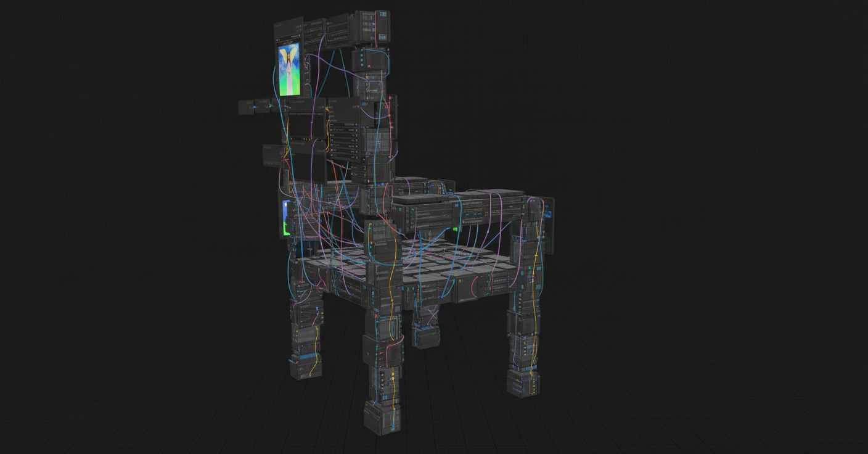Click the blue and green image panel
868x454 pixels.
pyautogui.click(x=287, y=218)
